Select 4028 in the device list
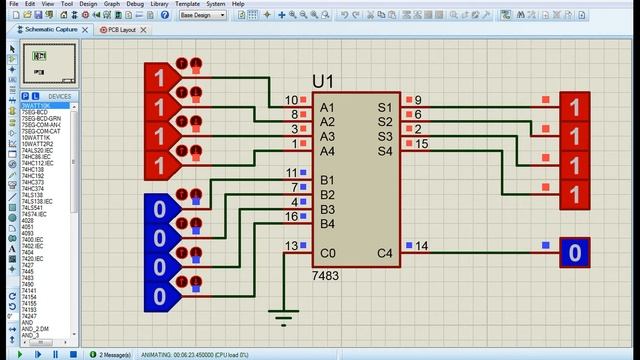The image size is (640, 360). tap(27, 220)
